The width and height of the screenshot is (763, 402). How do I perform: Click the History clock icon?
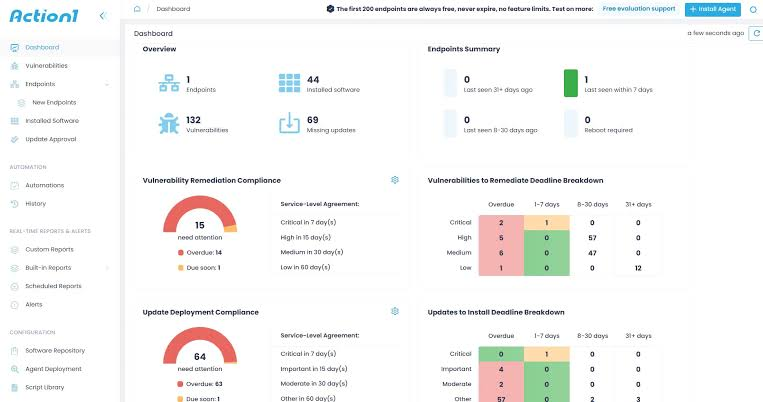click(x=15, y=204)
